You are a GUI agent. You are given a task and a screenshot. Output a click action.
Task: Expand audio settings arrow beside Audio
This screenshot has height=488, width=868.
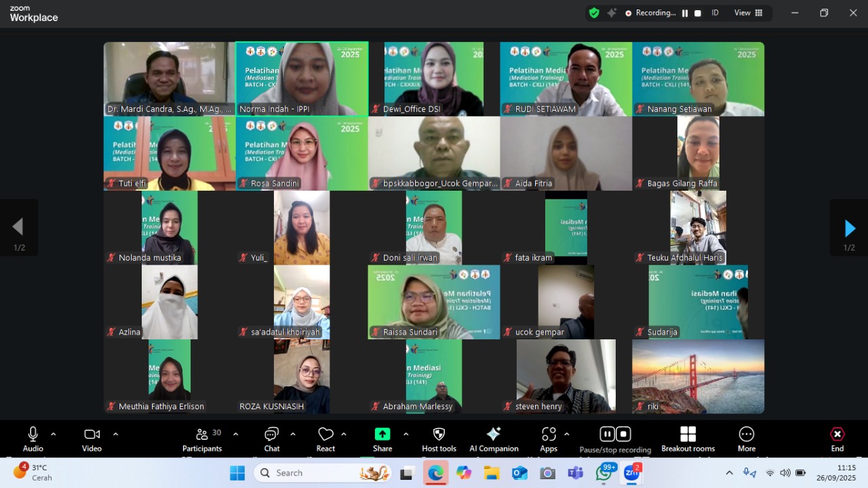click(54, 434)
